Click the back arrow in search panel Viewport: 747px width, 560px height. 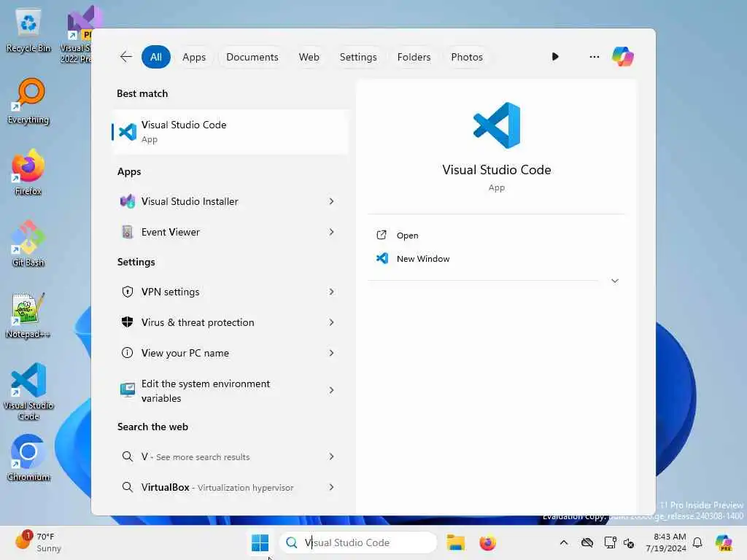point(125,57)
